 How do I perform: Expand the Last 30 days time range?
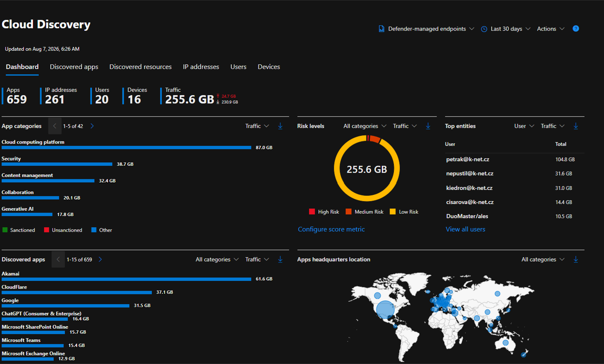506,29
